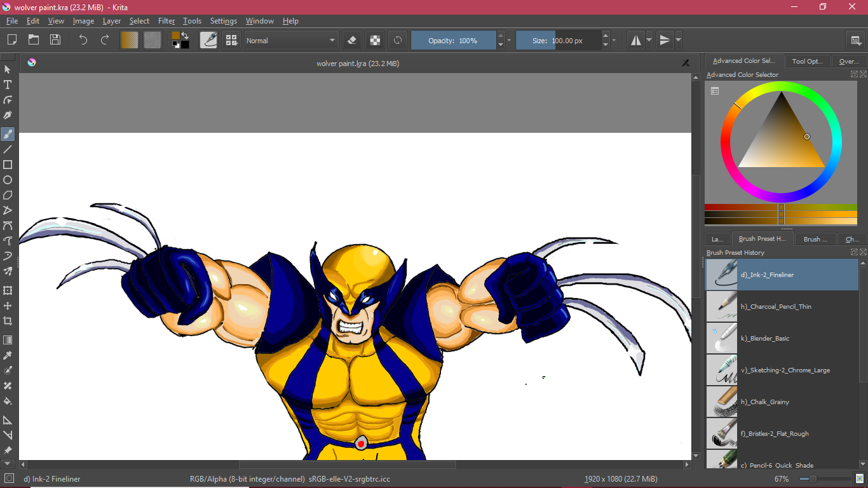Select the Edit Shapes tool
This screenshot has height=488, width=868.
[8, 100]
